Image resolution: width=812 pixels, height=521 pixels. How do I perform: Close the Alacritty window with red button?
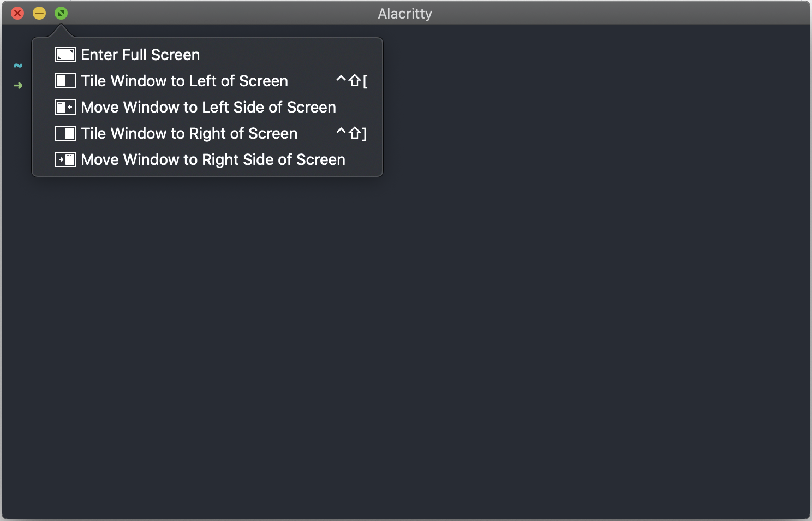[17, 13]
